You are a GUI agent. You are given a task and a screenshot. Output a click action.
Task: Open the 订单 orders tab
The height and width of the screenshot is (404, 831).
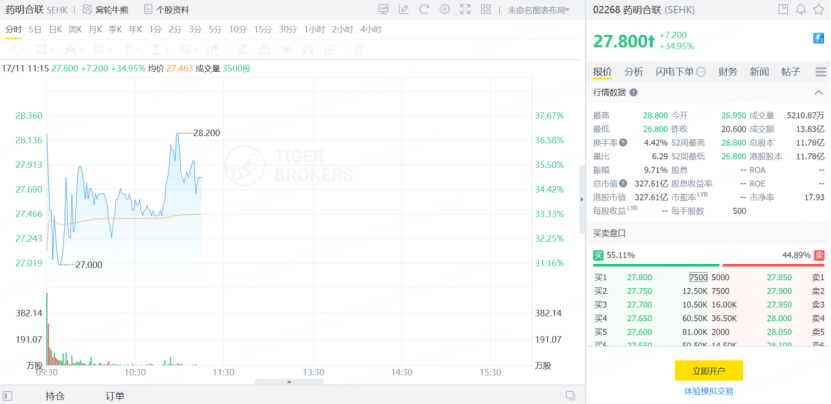pyautogui.click(x=114, y=396)
